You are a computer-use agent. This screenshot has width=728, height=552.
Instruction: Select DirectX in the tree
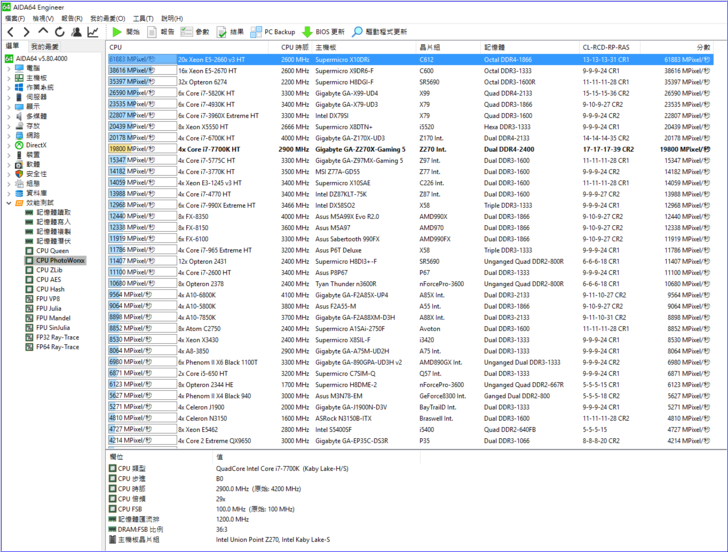point(35,145)
